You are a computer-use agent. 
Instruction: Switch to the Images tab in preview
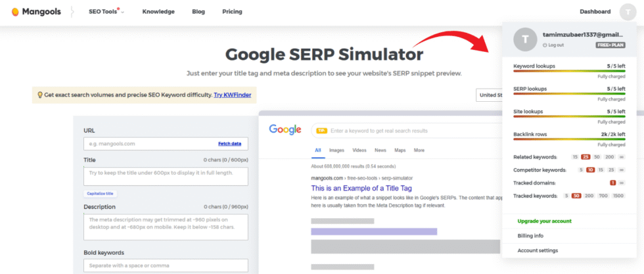(x=336, y=150)
